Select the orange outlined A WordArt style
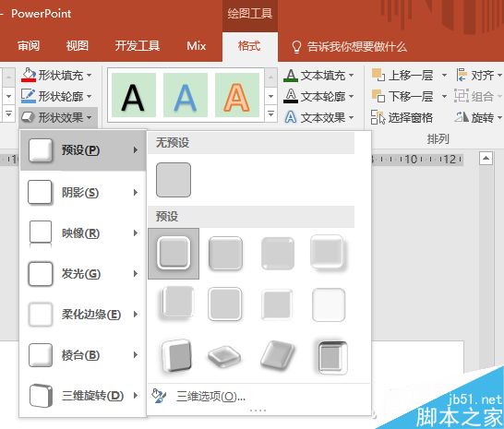The height and width of the screenshot is (429, 504). [237, 95]
